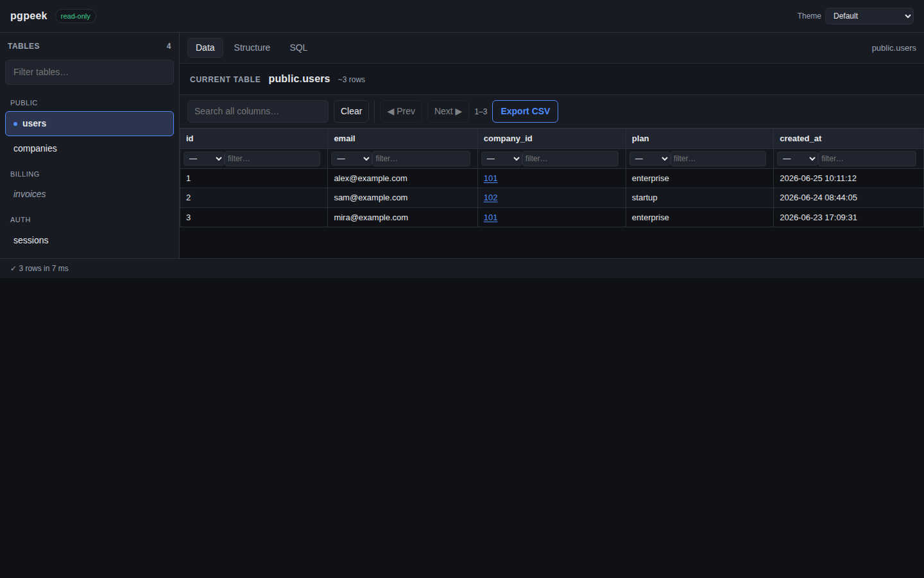Switch to the SQL tab

pos(298,48)
